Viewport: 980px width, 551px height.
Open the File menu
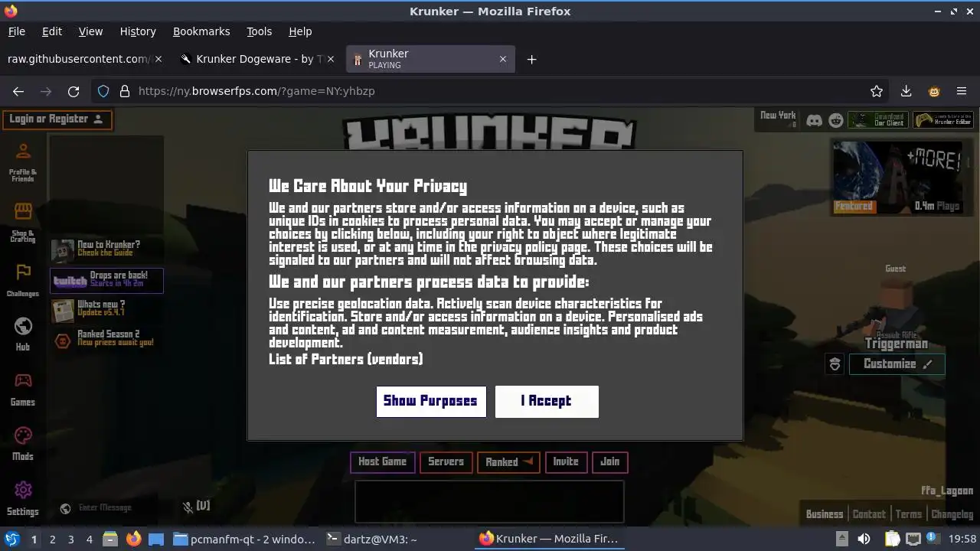16,31
